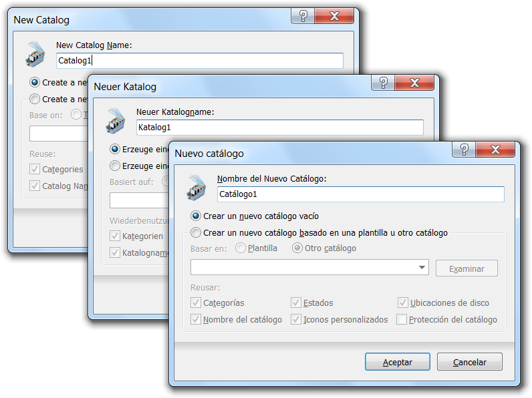This screenshot has height=398, width=532.
Task: Select first Erzeuge radio in Neuer Katalog
Action: click(x=115, y=149)
